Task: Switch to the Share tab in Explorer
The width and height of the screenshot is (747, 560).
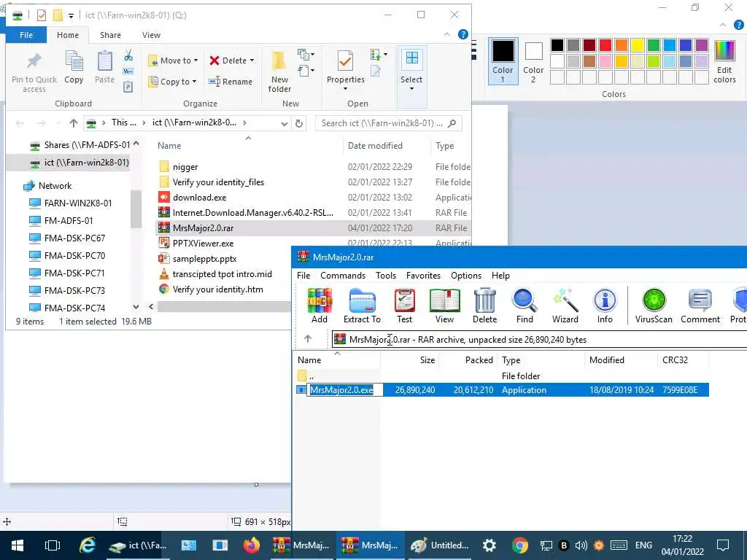Action: pos(111,35)
